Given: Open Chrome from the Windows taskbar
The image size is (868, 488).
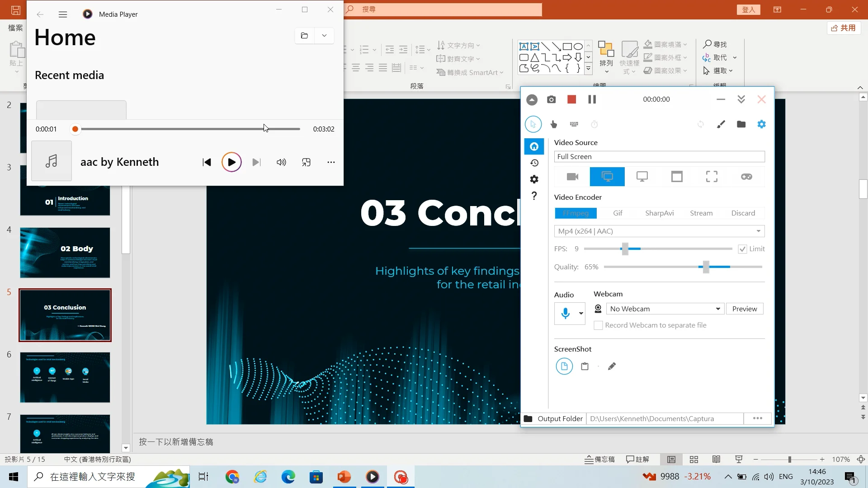Looking at the screenshot, I should [232, 477].
